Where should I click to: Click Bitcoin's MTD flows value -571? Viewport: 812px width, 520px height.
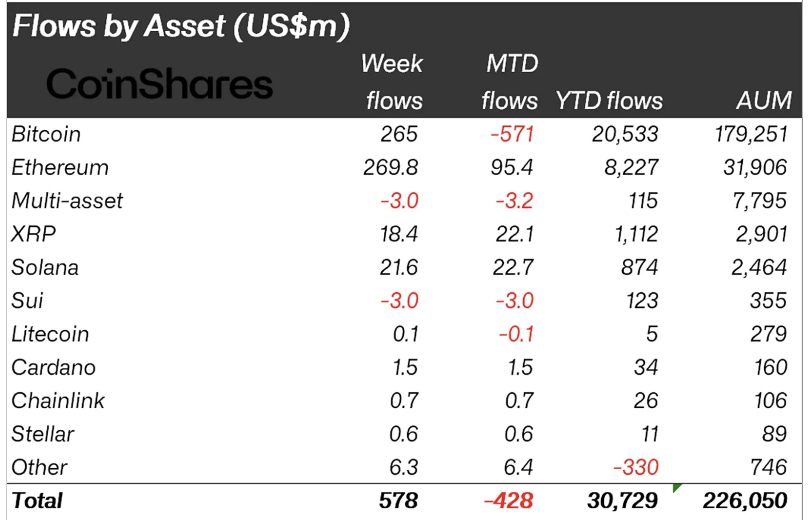click(x=512, y=134)
